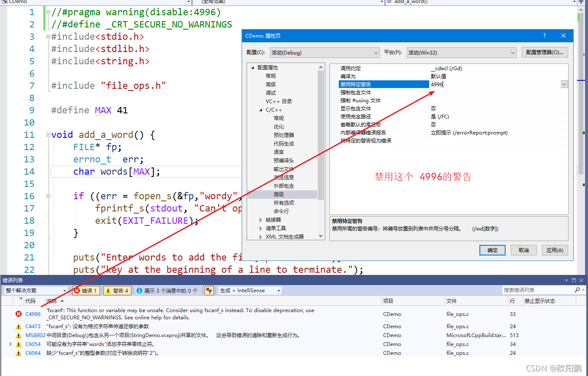Select 预处理器 under C/C++
This screenshot has width=588, height=376.
(x=284, y=135)
